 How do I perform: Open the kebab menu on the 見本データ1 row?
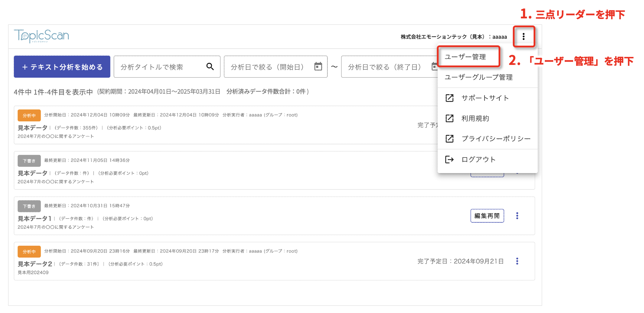pyautogui.click(x=517, y=216)
